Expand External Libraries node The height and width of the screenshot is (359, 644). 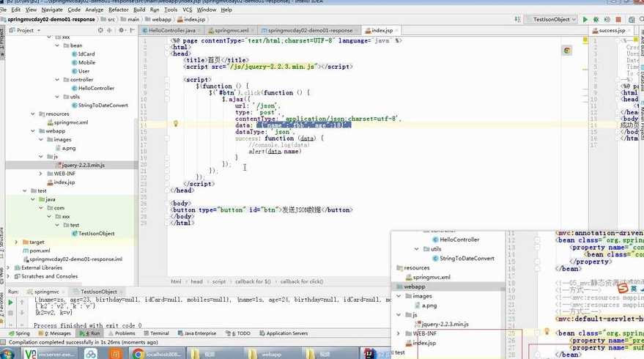(8, 268)
